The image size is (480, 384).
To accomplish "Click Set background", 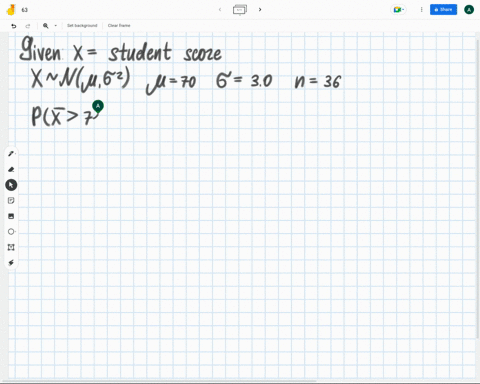I will (82, 26).
